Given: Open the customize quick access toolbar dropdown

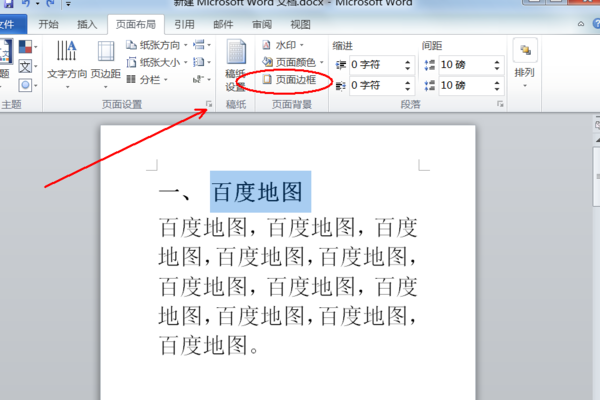Looking at the screenshot, I should [68, 4].
